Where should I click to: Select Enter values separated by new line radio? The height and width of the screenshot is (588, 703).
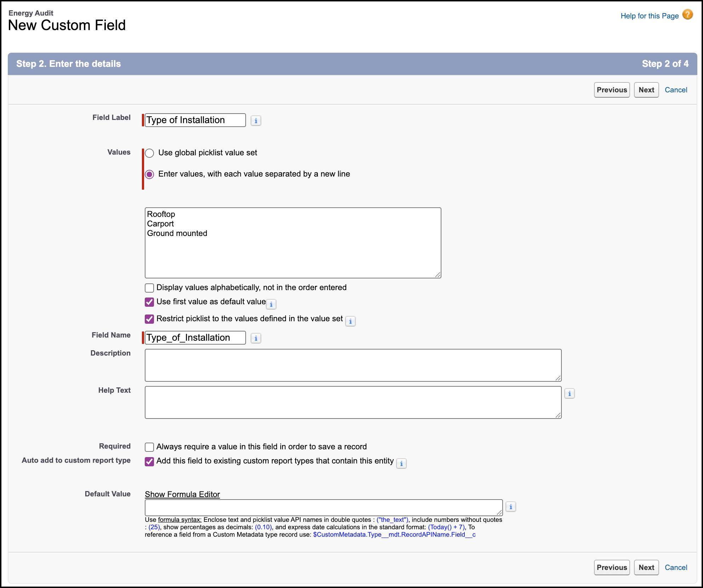coord(149,174)
